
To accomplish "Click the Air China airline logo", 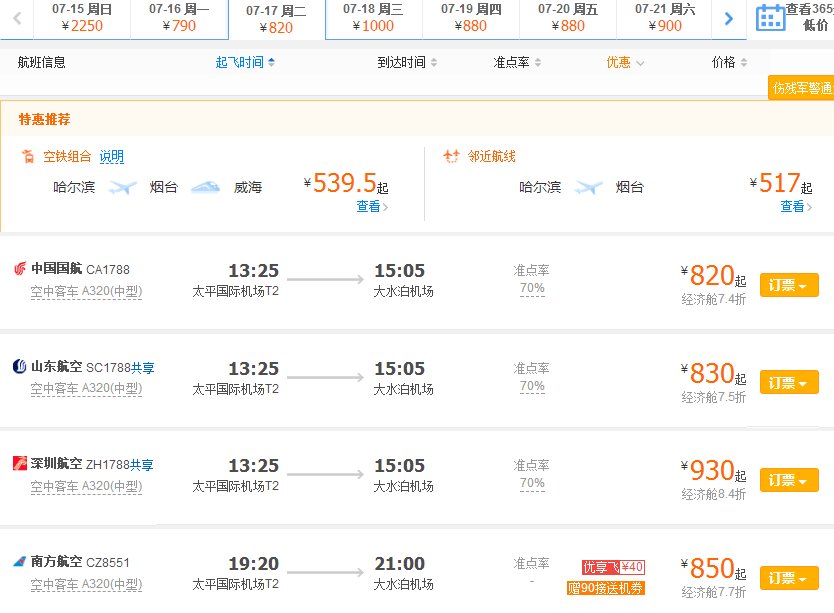I will click(20, 269).
